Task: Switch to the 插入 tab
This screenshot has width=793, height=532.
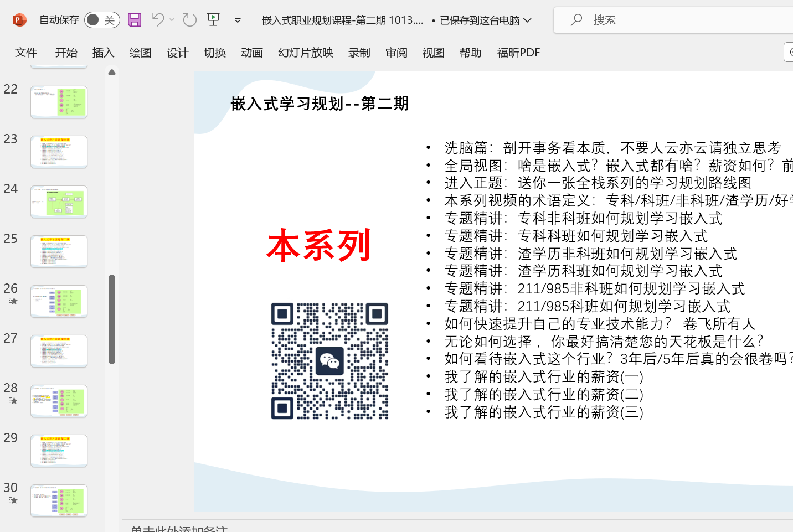Action: [x=103, y=53]
